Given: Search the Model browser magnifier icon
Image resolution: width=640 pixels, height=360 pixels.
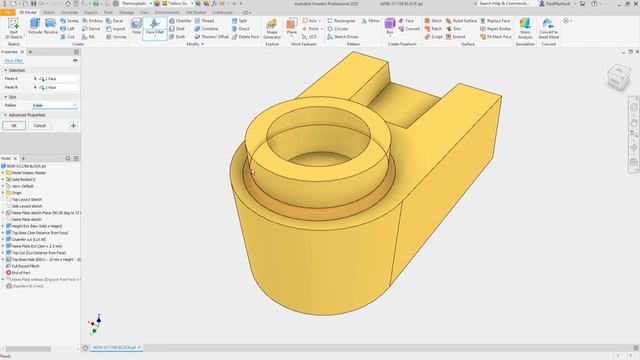Looking at the screenshot, I should pos(68,158).
